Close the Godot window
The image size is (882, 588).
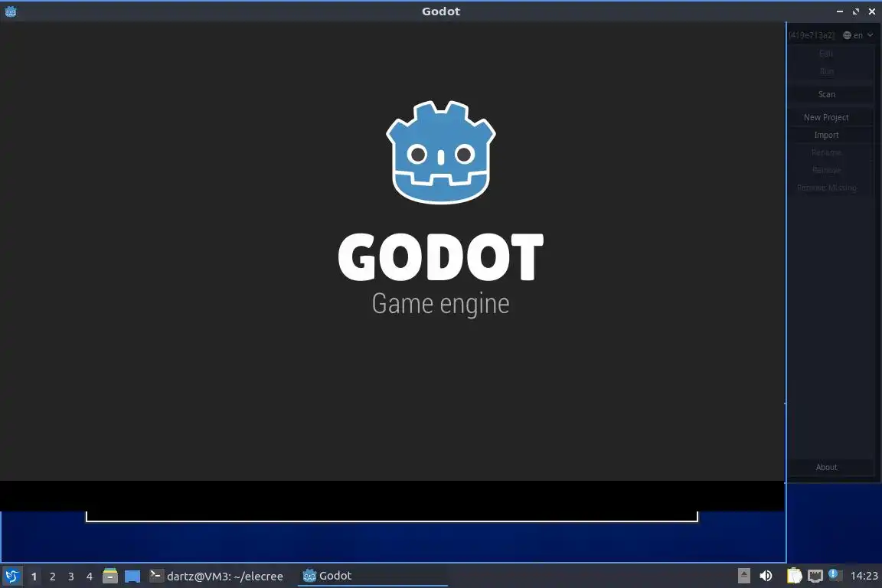[872, 11]
